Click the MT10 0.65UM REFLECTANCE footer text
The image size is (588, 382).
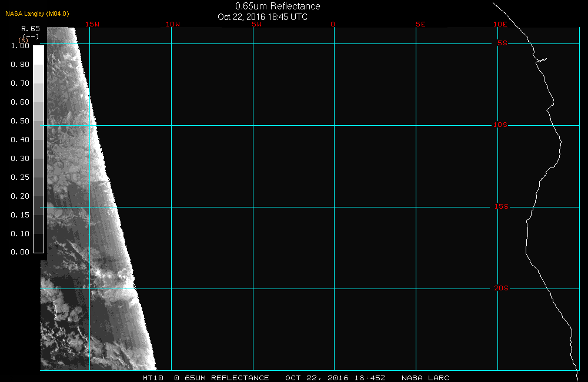point(206,378)
